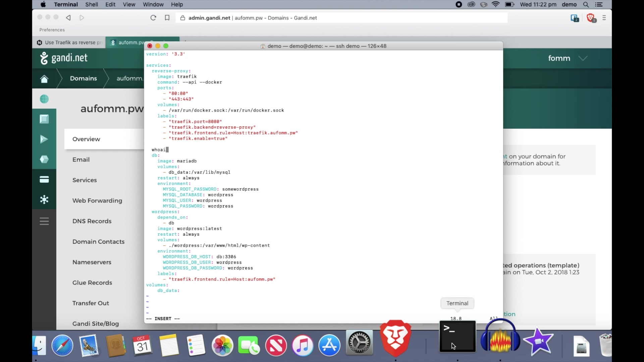
Task: Click the browser reload icon
Action: pyautogui.click(x=153, y=18)
